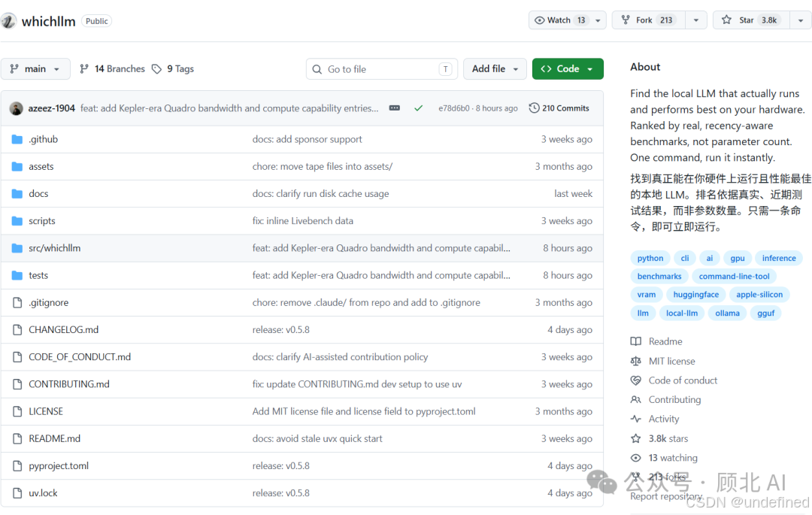Open commit e78d6b0
This screenshot has width=812, height=515.
pos(453,108)
